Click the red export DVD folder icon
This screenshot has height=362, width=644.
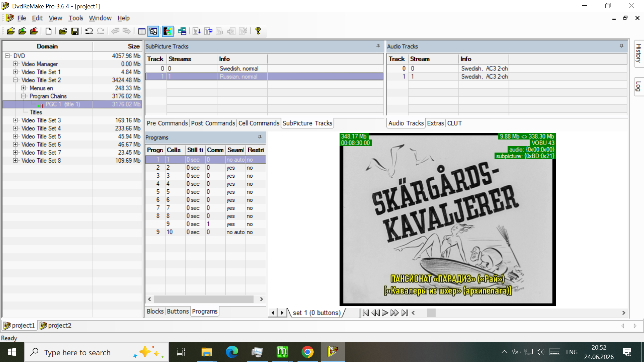pos(34,31)
